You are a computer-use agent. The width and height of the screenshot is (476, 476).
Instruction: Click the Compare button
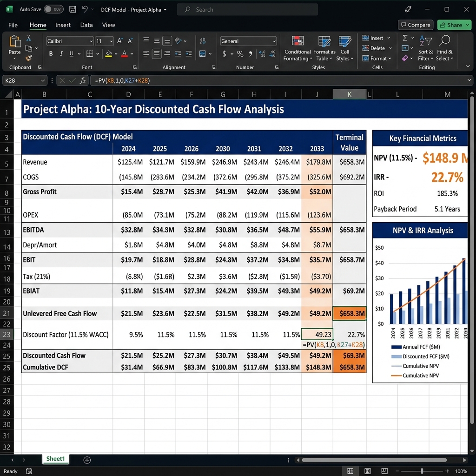coord(416,25)
